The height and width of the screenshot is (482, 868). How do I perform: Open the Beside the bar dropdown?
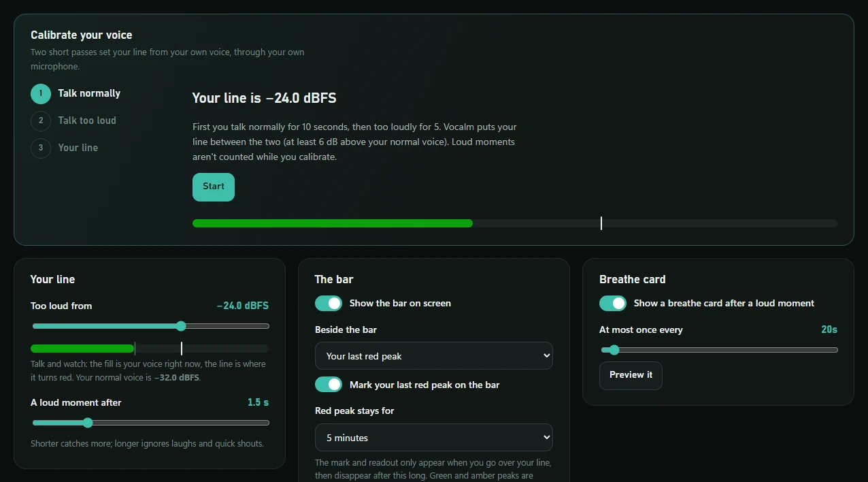coord(434,356)
